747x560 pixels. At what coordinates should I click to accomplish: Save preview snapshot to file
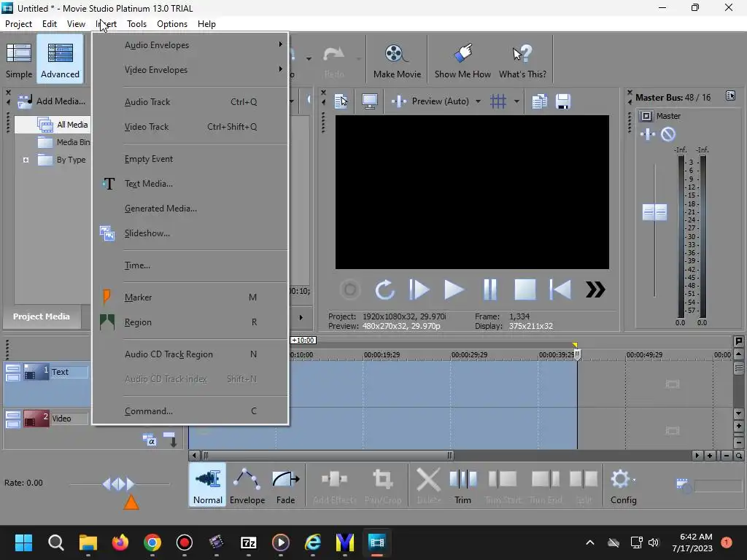(562, 101)
